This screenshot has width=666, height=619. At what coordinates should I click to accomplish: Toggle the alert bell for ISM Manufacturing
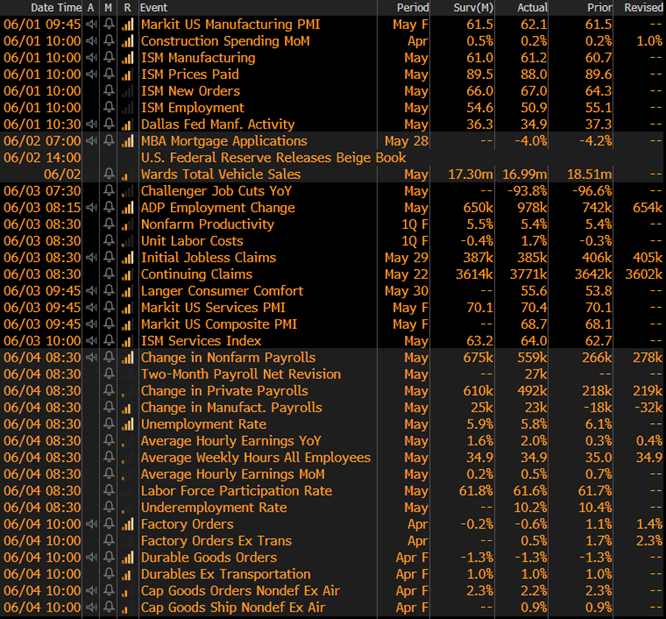point(108,58)
